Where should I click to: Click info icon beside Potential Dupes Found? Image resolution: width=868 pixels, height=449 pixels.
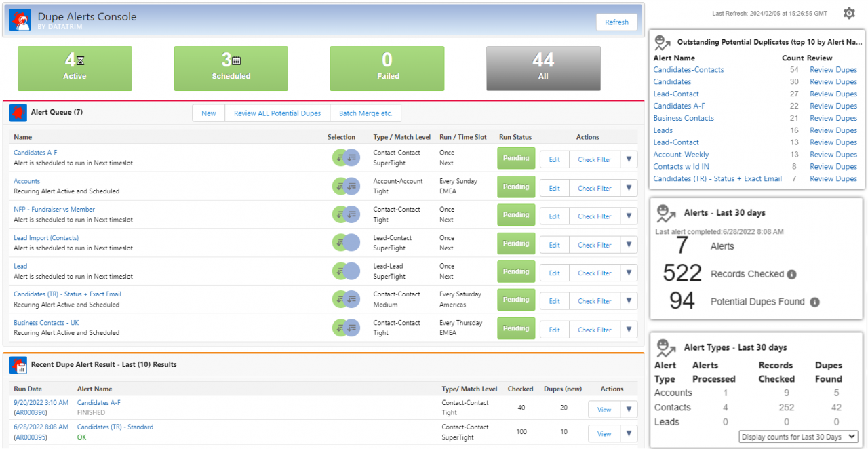point(814,302)
